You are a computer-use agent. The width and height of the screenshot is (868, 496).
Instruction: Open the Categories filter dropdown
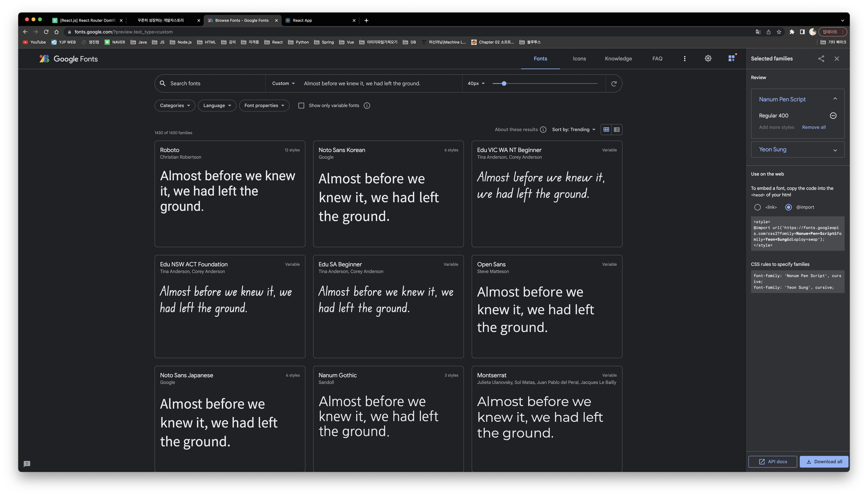coord(175,106)
